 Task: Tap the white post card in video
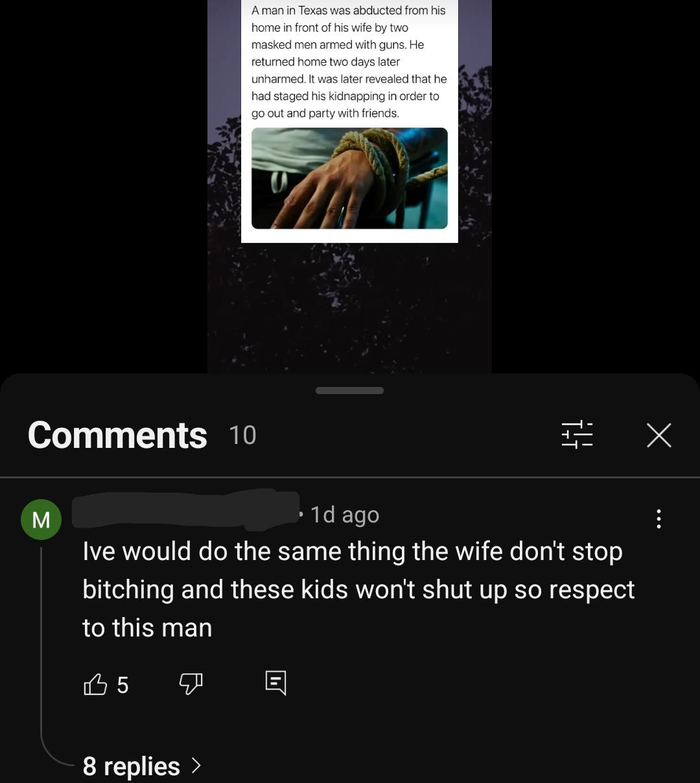(349, 121)
